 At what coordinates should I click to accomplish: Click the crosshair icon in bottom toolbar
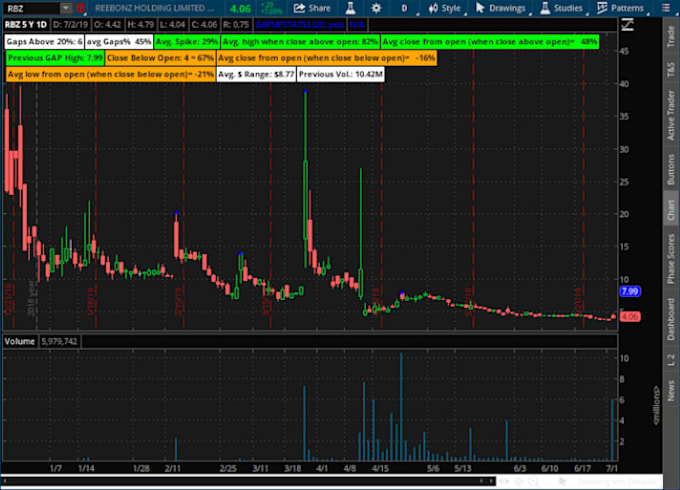point(519,481)
